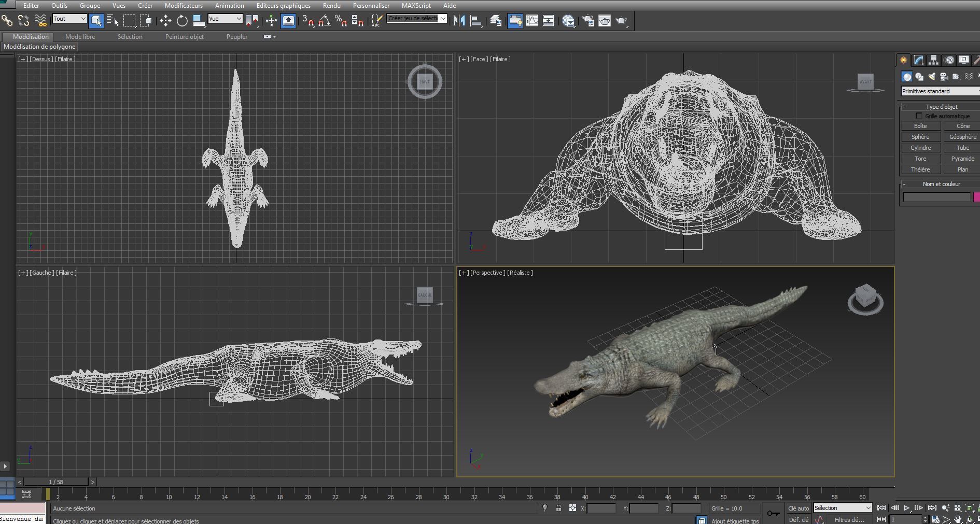
Task: Click the time slider '1 / 58' handle
Action: click(56, 482)
